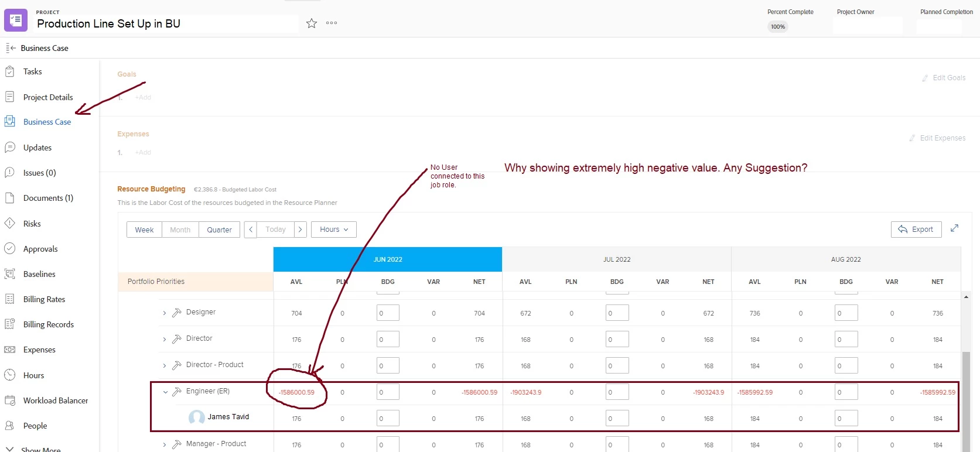The height and width of the screenshot is (452, 980).
Task: Click Edit Expenses link
Action: [x=937, y=138]
